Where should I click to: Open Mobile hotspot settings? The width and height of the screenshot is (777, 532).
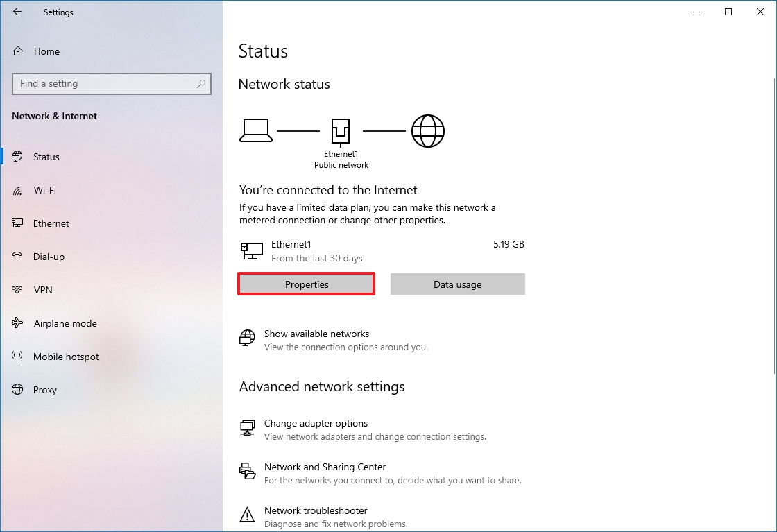click(x=65, y=357)
